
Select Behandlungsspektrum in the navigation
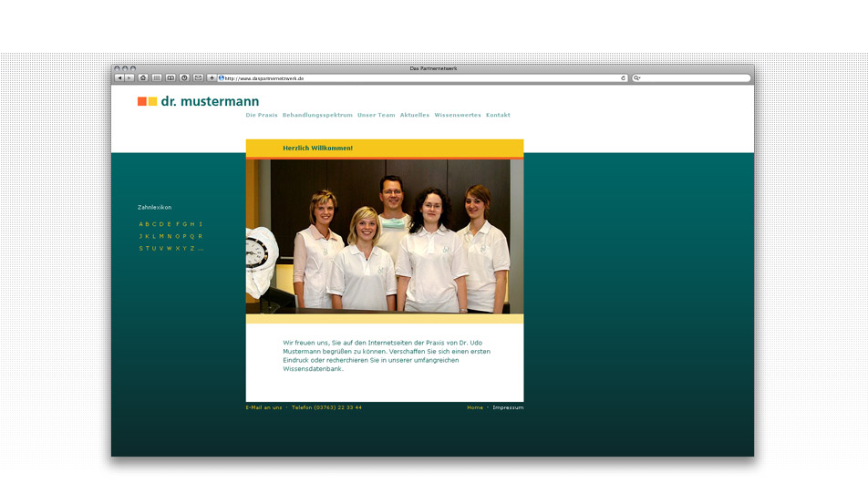coord(317,116)
